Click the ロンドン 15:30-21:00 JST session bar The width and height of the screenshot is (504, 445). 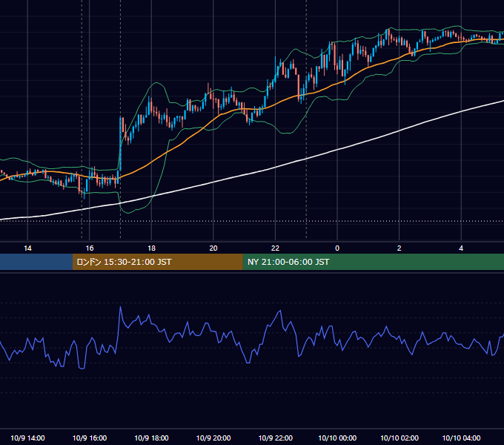[157, 262]
